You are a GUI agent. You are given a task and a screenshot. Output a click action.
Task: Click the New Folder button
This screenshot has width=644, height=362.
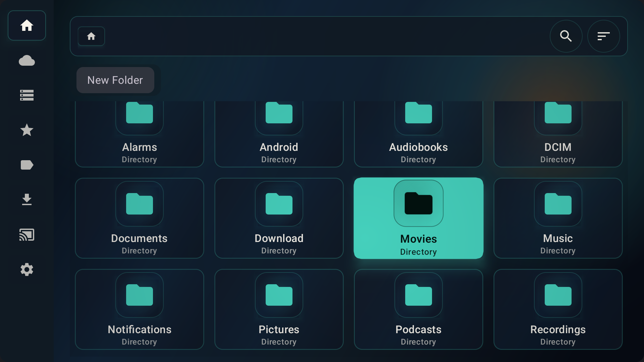tap(115, 80)
